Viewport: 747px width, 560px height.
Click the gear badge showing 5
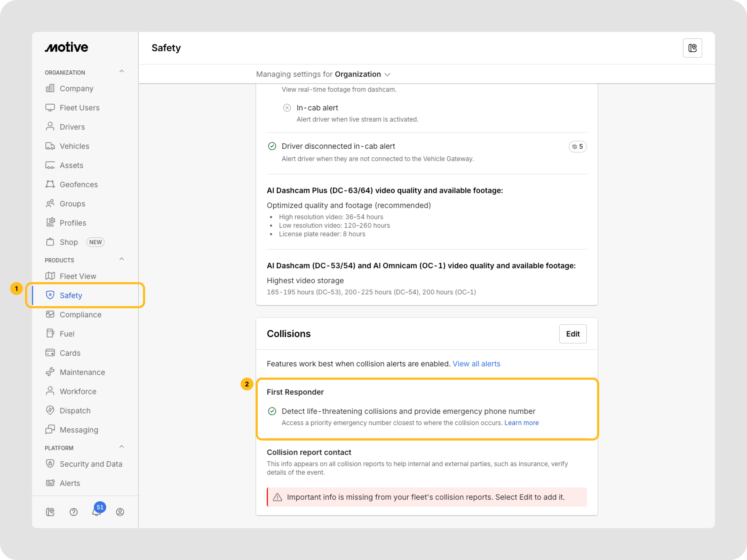(x=577, y=146)
